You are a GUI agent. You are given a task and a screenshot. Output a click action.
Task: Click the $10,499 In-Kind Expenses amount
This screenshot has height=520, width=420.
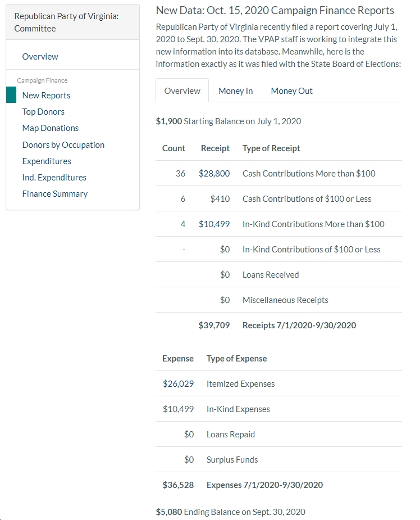click(x=178, y=409)
